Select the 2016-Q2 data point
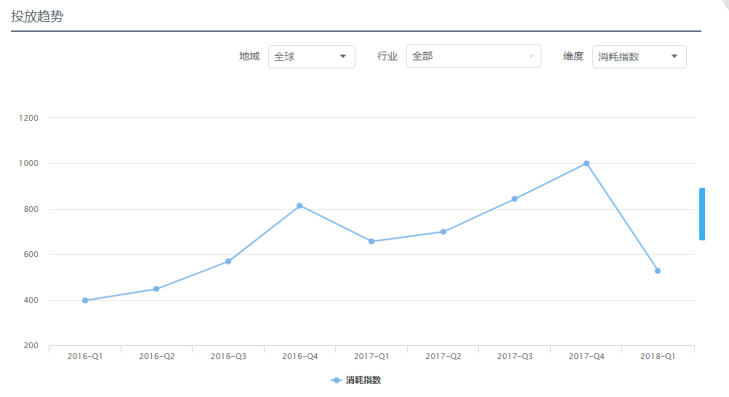The image size is (729, 397). click(156, 289)
